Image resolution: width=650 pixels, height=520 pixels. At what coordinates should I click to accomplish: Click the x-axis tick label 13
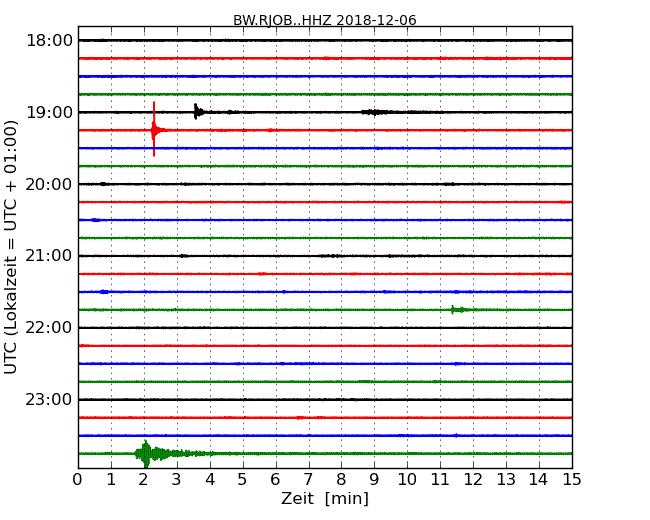point(506,480)
